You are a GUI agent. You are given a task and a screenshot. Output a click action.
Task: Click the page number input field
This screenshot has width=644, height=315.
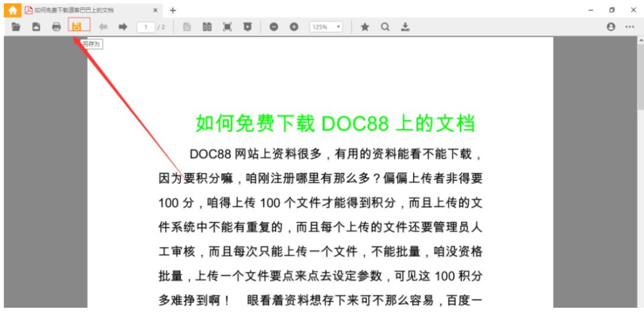pos(146,27)
